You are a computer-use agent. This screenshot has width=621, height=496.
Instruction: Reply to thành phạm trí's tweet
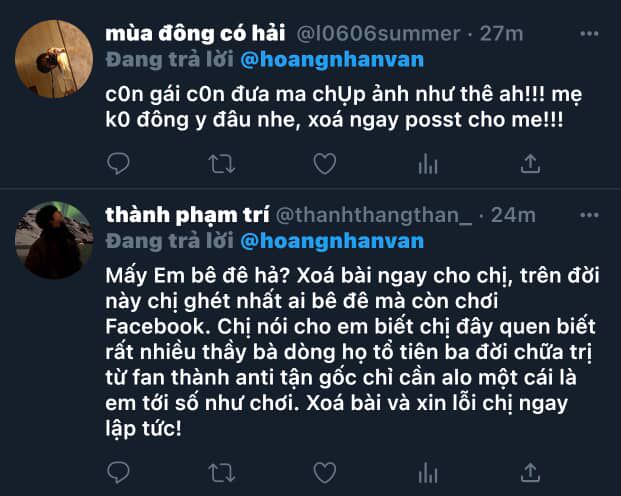pos(118,472)
